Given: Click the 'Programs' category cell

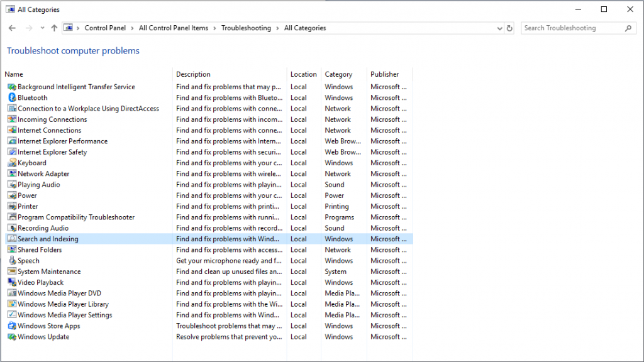Looking at the screenshot, I should 339,217.
